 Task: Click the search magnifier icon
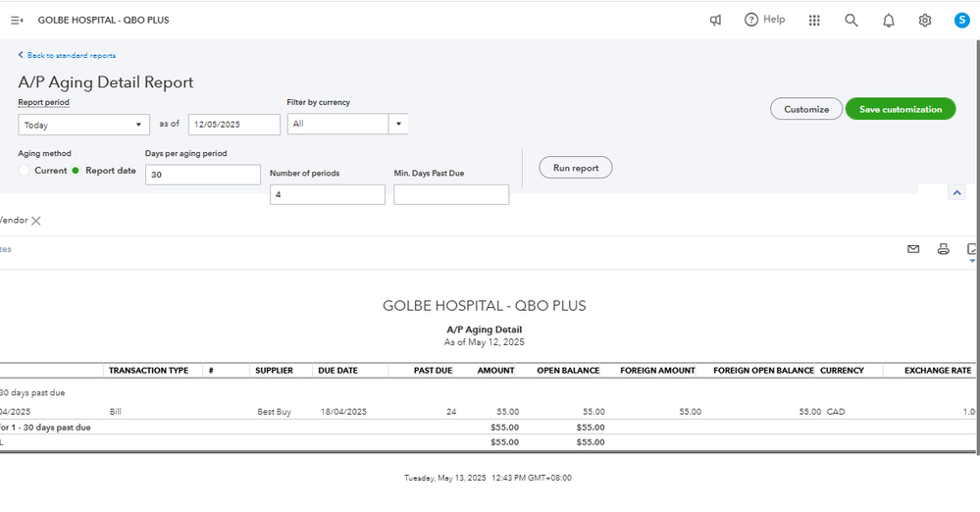point(851,20)
